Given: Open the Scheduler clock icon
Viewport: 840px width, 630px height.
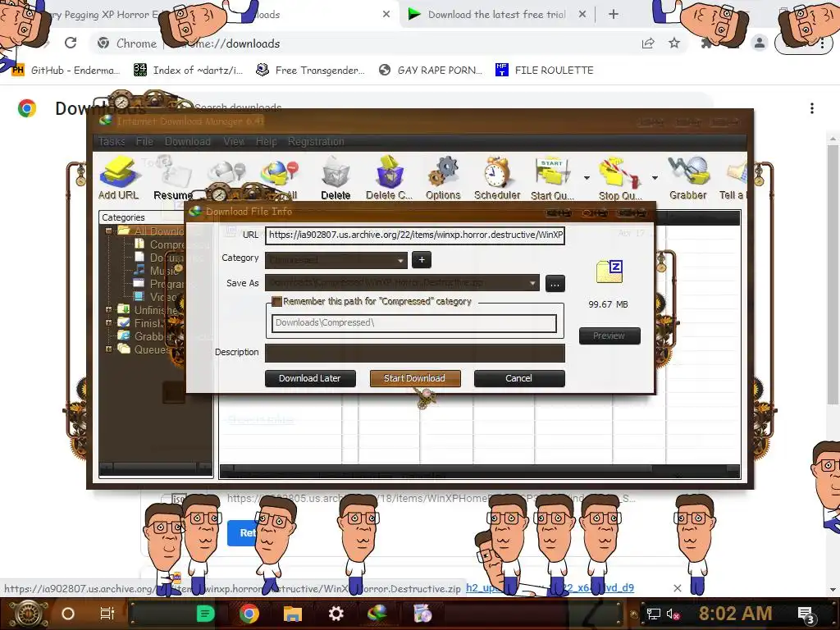Looking at the screenshot, I should (x=496, y=178).
